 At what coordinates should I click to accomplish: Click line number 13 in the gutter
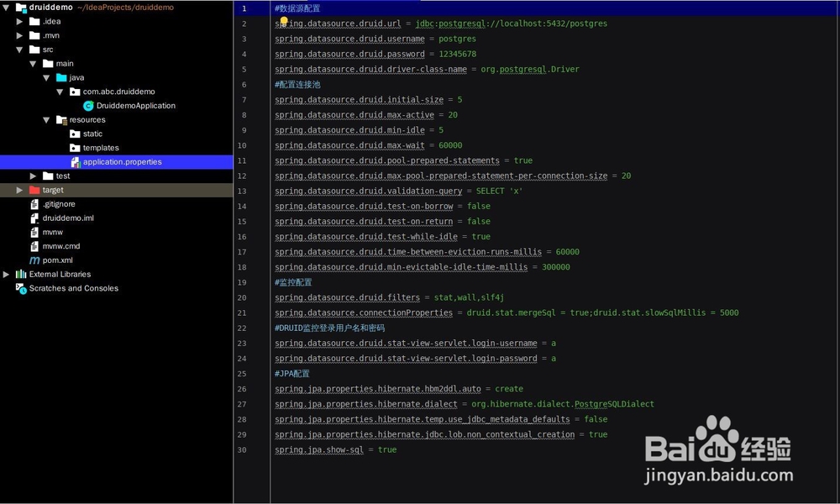(x=242, y=192)
